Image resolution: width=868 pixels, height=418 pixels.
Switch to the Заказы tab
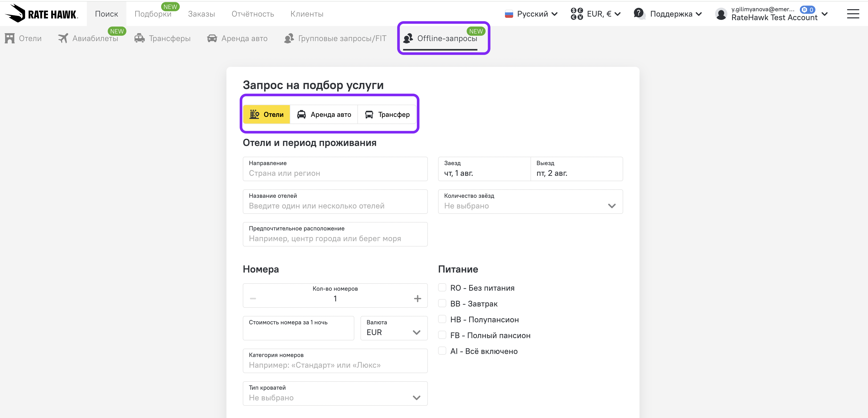(201, 14)
